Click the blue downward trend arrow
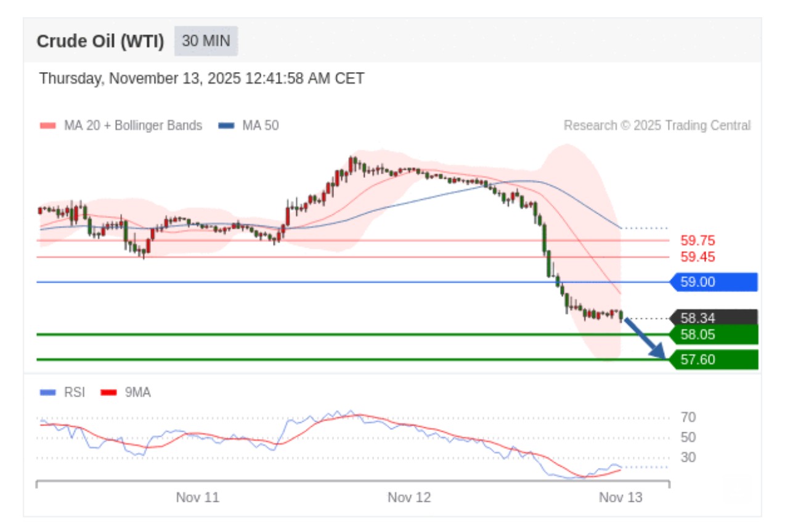This screenshot has width=785, height=532. [645, 337]
